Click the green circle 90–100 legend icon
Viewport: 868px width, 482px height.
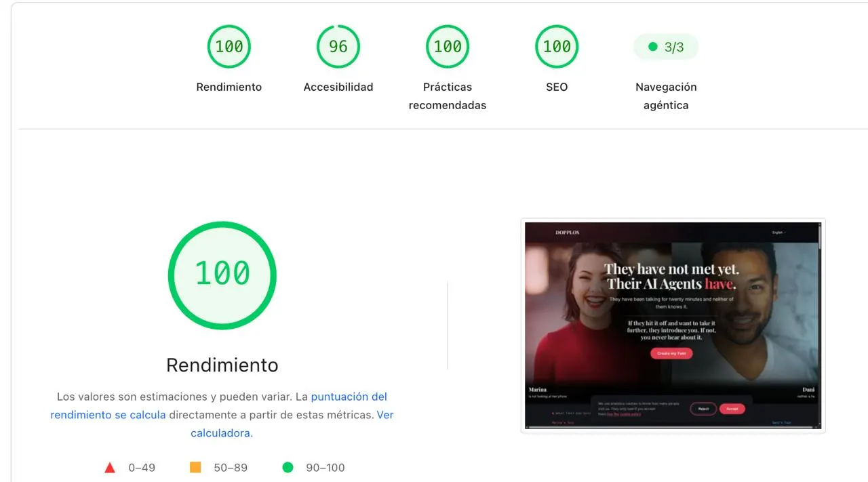point(288,467)
